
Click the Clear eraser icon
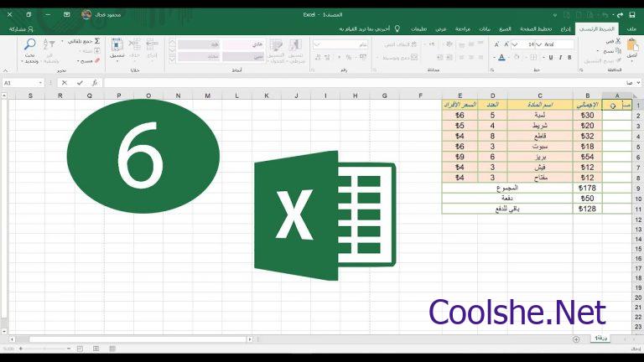tap(97, 60)
